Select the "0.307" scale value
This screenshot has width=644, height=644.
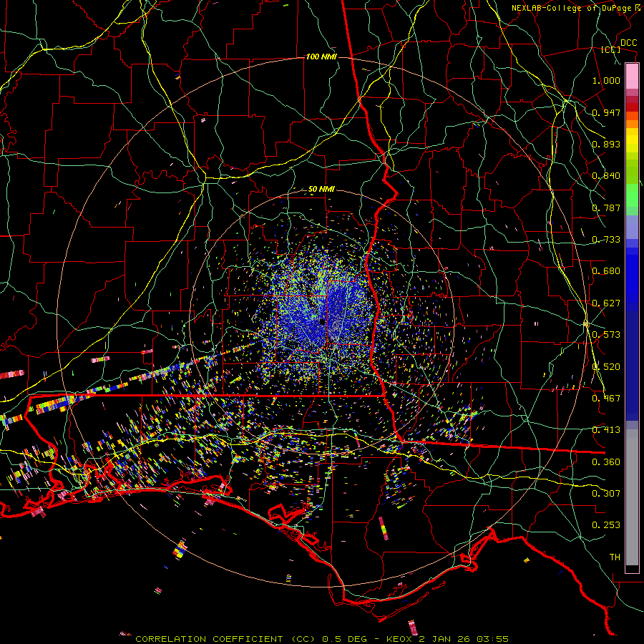606,494
